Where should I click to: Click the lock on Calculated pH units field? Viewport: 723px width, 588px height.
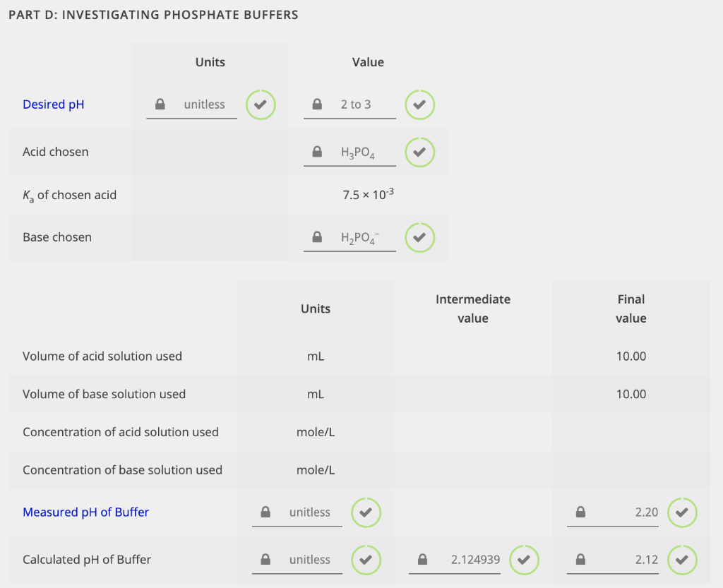265,559
